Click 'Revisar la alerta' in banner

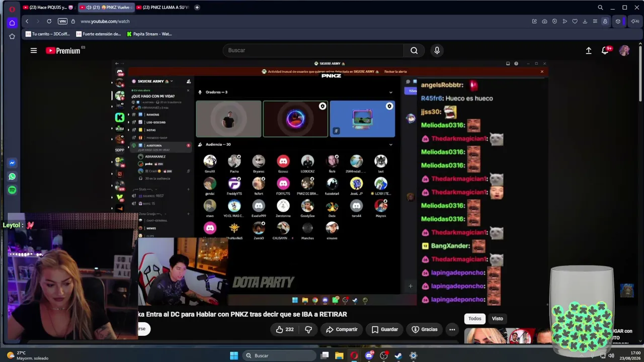(x=395, y=71)
